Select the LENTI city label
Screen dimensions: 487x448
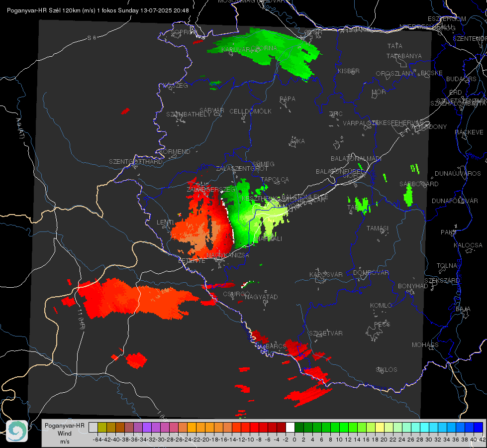[x=165, y=223]
